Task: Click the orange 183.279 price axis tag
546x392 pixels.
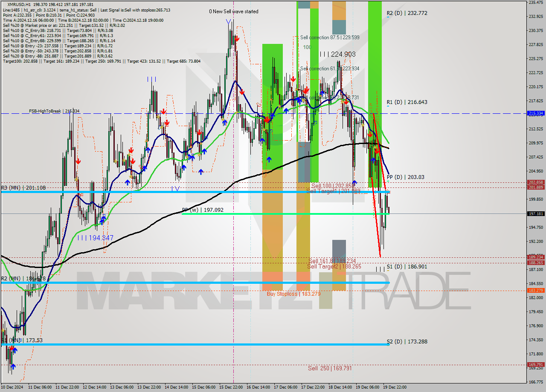Action: pos(536,291)
